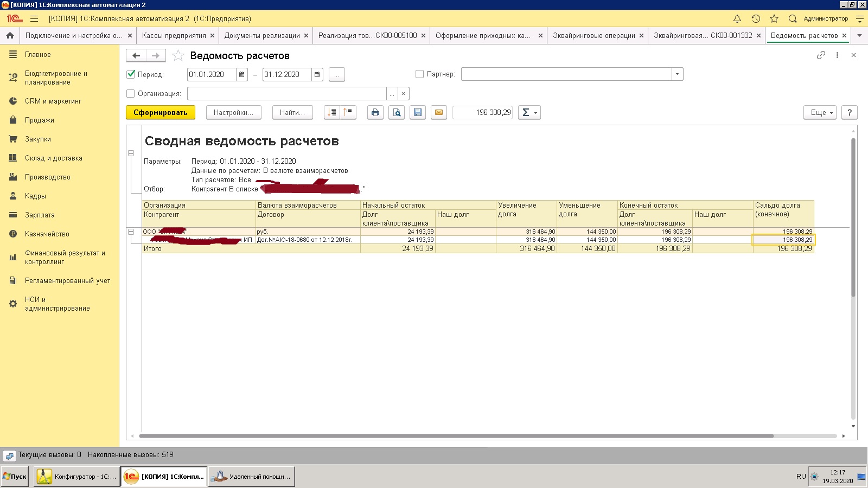Open history clock icon in header
Viewport: 868px width, 488px height.
click(x=756, y=18)
